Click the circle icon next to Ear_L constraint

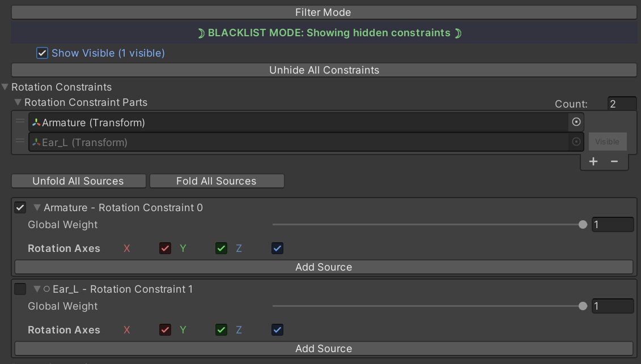[46, 289]
